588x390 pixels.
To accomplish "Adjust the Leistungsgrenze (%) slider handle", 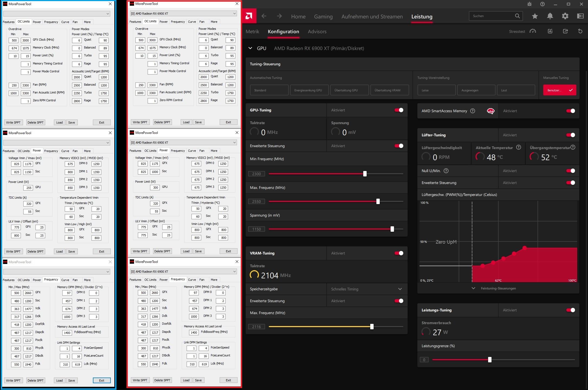I will point(490,360).
